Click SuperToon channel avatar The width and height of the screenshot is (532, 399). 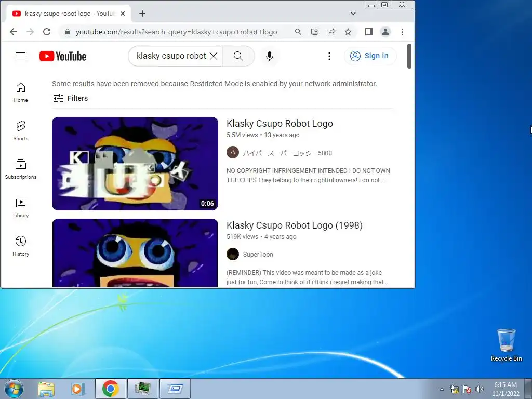click(x=233, y=254)
